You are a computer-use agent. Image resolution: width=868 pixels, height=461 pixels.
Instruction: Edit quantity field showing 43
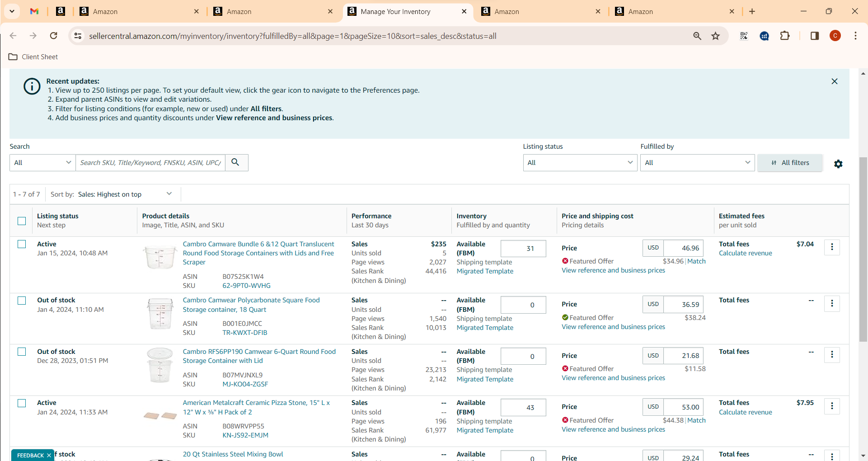pyautogui.click(x=523, y=407)
